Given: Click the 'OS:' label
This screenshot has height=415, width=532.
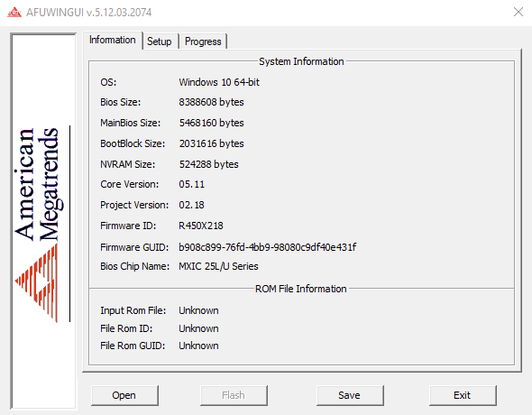Looking at the screenshot, I should click(x=108, y=82).
